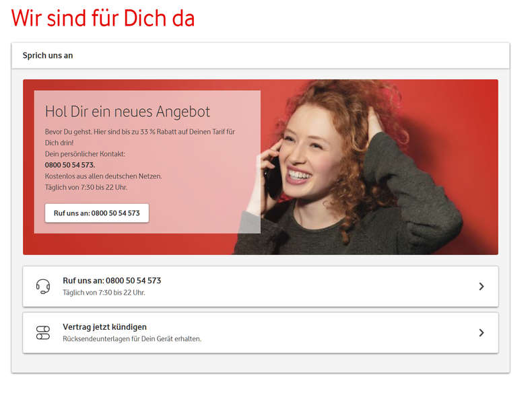The width and height of the screenshot is (532, 395).
Task: Click the headset icon in the call row
Action: point(43,287)
